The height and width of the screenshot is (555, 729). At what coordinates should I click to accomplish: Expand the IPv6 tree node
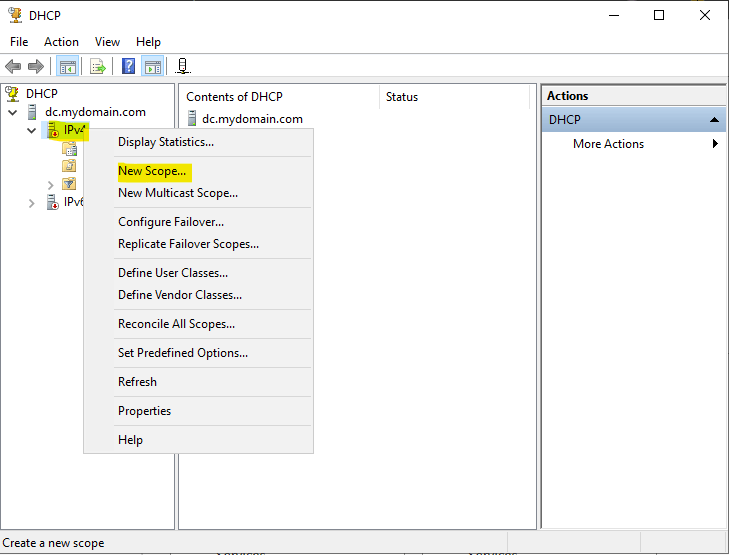click(32, 203)
